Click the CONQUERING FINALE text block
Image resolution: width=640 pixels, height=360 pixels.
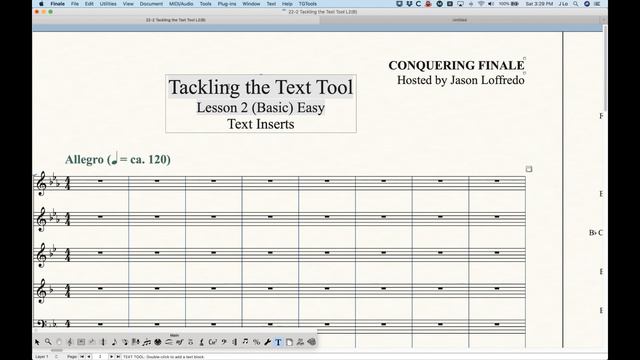tap(456, 65)
